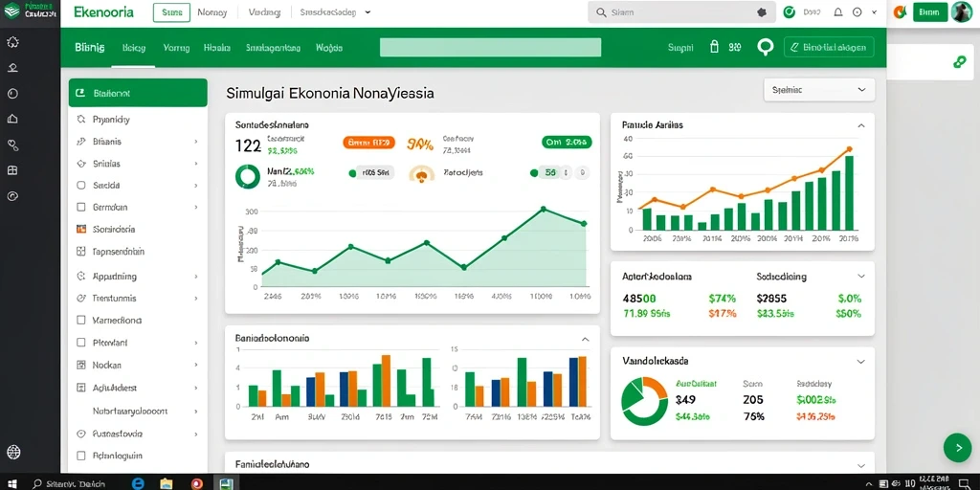This screenshot has width=980, height=490.
Task: Click the light green bar in header
Action: click(491, 48)
